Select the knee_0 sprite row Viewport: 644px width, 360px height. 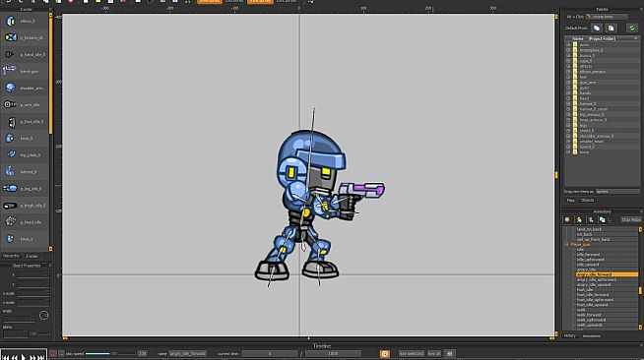pyautogui.click(x=25, y=139)
